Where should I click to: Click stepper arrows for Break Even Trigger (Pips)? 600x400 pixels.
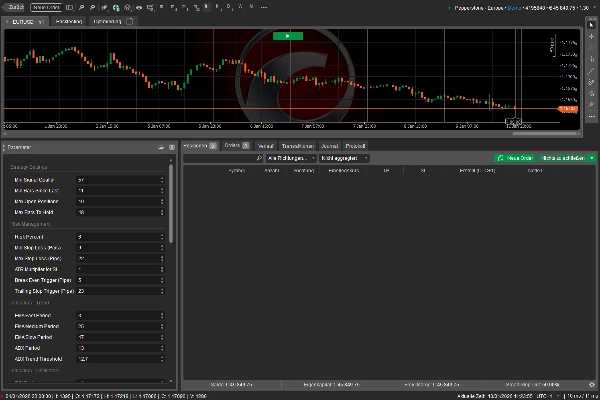coord(162,280)
